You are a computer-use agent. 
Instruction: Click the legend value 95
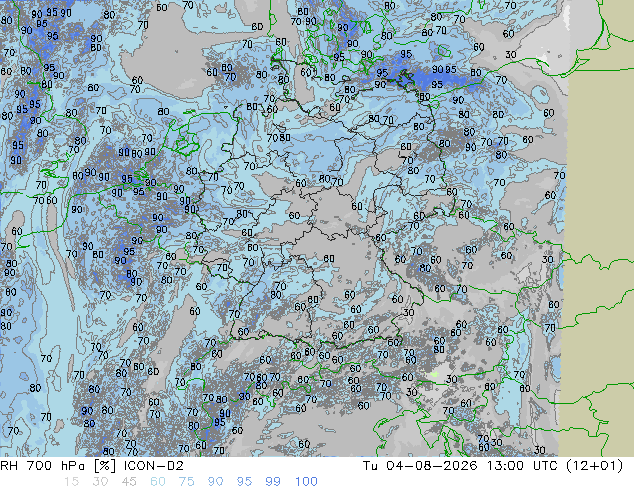pos(244,482)
